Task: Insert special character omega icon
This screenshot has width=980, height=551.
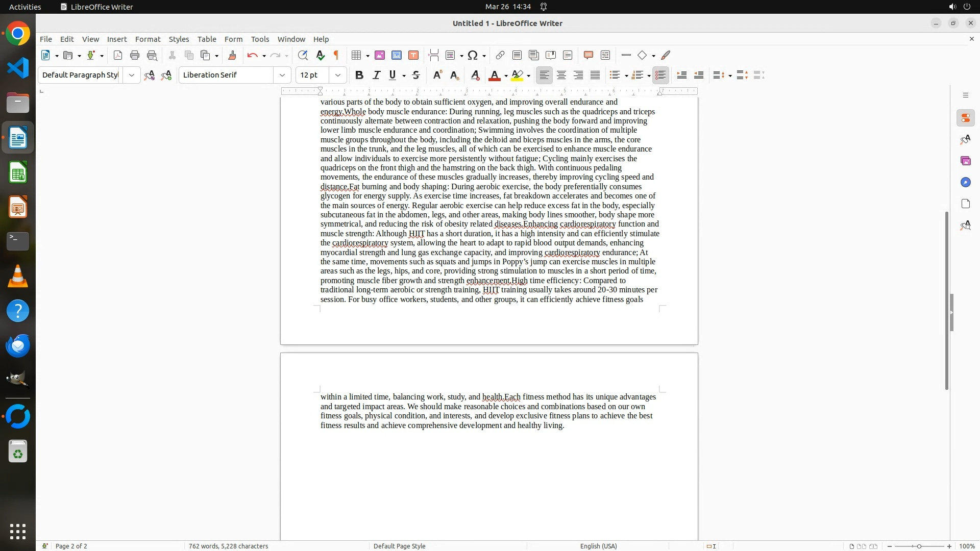Action: click(473, 56)
